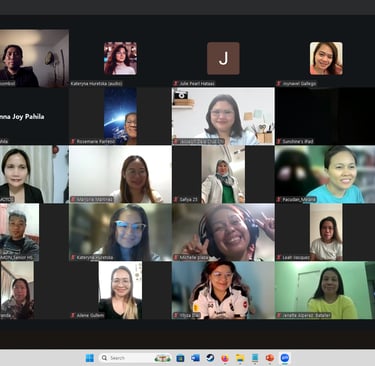Select the Zoom app taskbar icon

click(285, 358)
